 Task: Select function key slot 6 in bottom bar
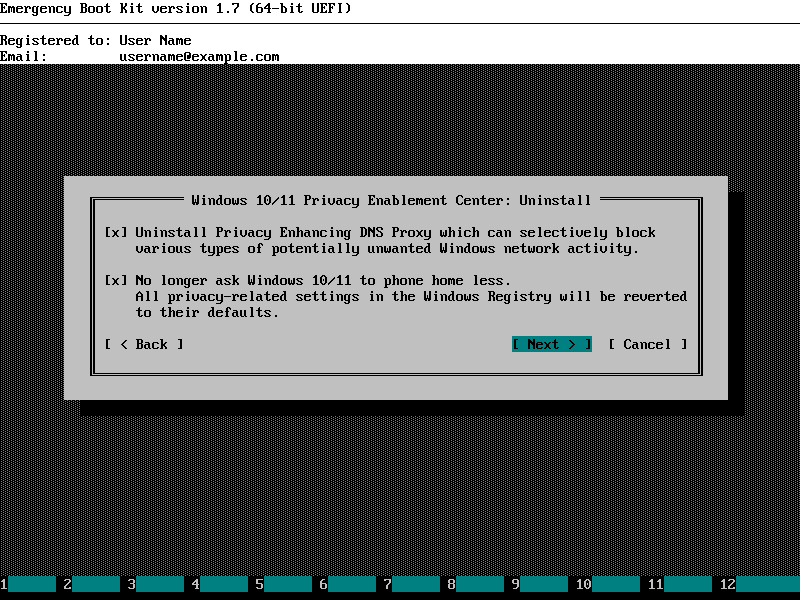click(351, 584)
